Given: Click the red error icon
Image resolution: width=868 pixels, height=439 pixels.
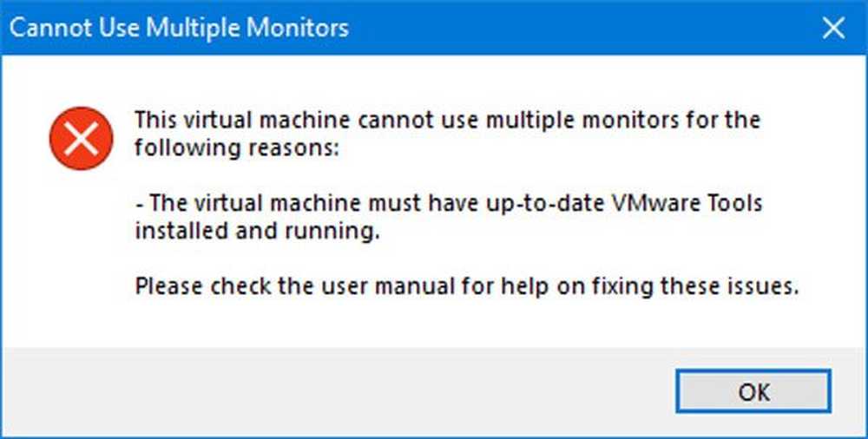Looking at the screenshot, I should pyautogui.click(x=82, y=139).
